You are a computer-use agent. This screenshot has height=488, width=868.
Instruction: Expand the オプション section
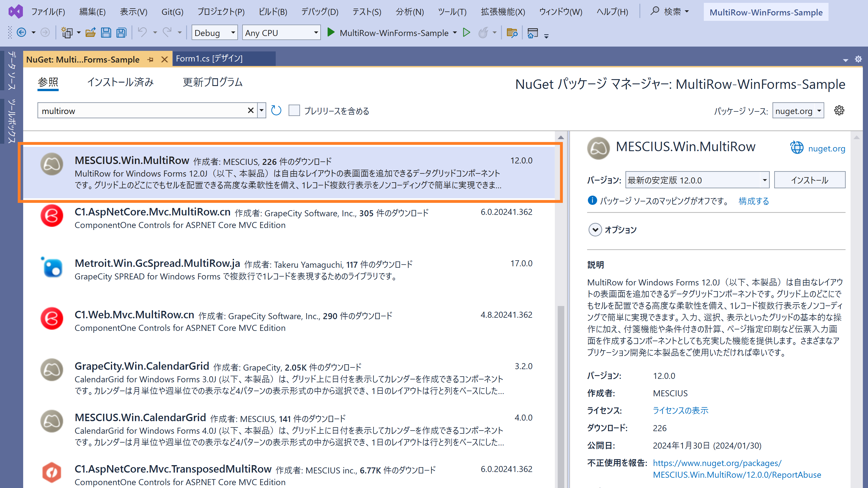[595, 230]
